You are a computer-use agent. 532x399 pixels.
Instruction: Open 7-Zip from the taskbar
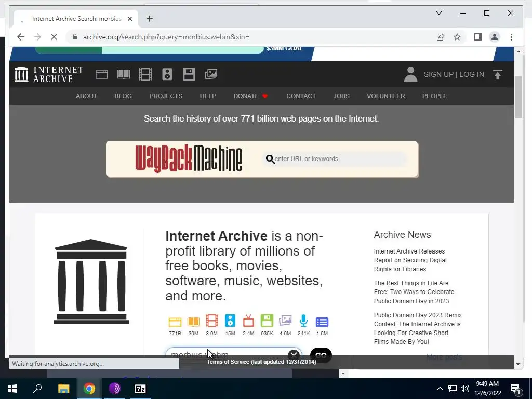click(140, 389)
